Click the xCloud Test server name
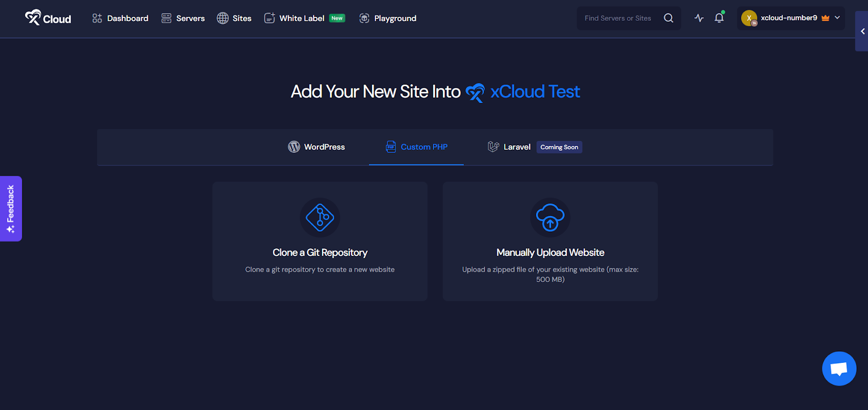The height and width of the screenshot is (410, 868). point(535,92)
